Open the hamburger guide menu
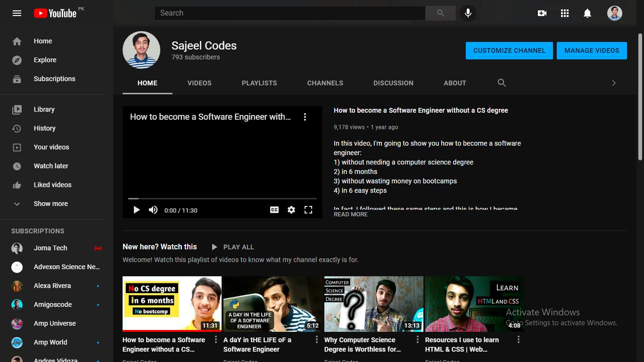 pyautogui.click(x=17, y=13)
